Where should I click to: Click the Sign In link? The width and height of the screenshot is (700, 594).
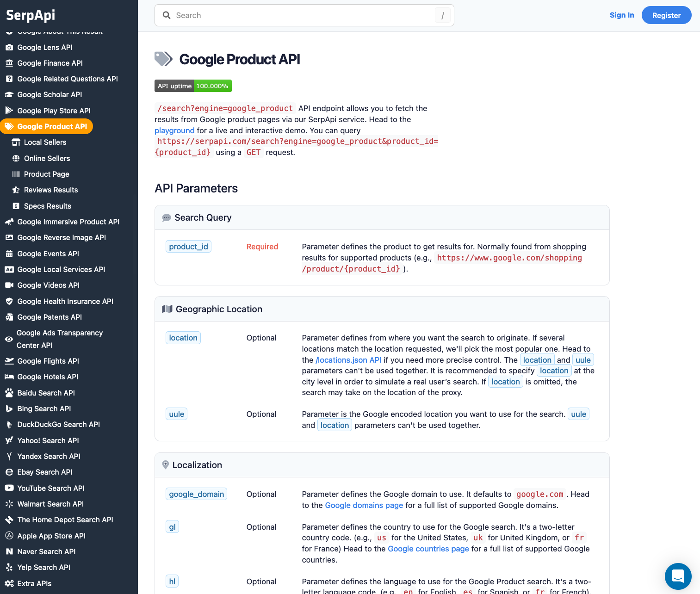click(622, 15)
